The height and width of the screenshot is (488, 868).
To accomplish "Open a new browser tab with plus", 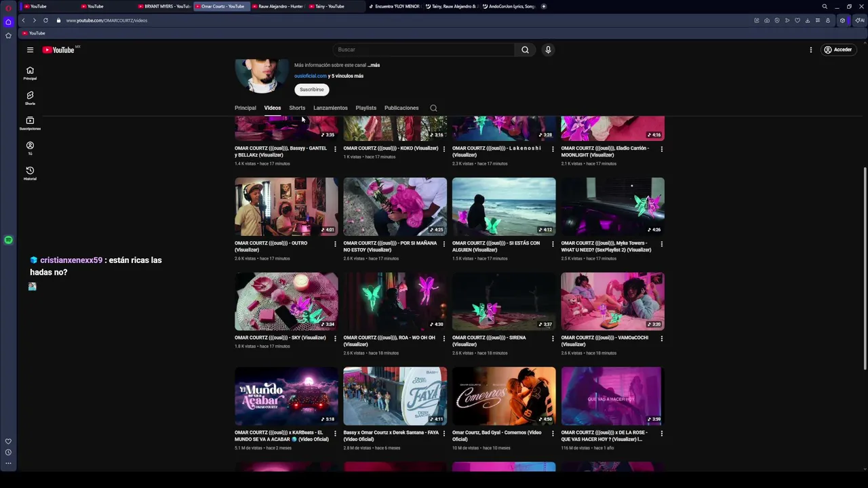I will coord(544,6).
